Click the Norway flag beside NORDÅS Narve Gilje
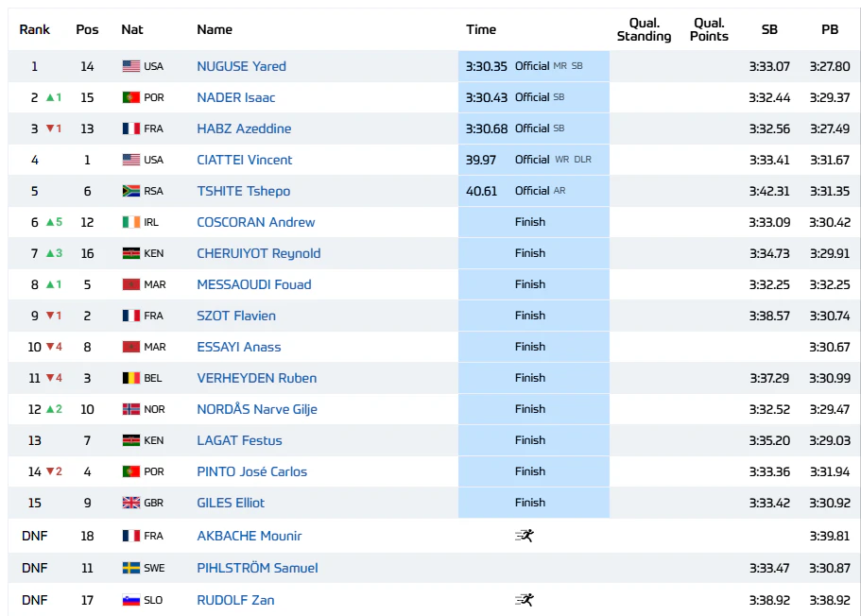861x616 pixels. coord(131,409)
